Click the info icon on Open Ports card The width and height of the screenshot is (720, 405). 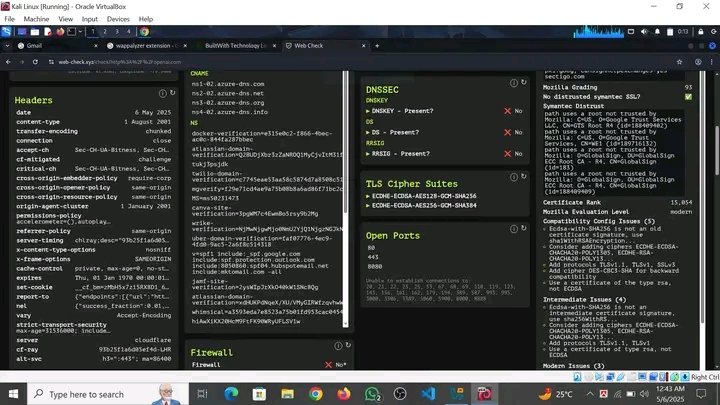coord(514,229)
